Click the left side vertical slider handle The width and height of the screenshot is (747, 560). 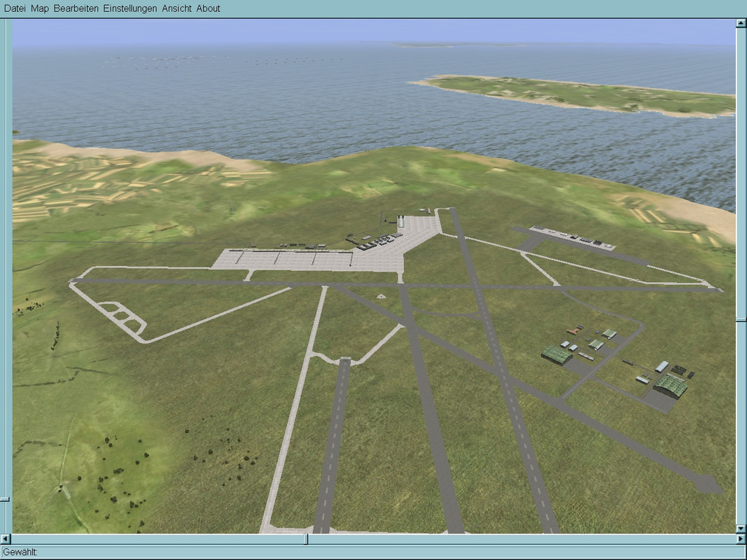click(5, 500)
